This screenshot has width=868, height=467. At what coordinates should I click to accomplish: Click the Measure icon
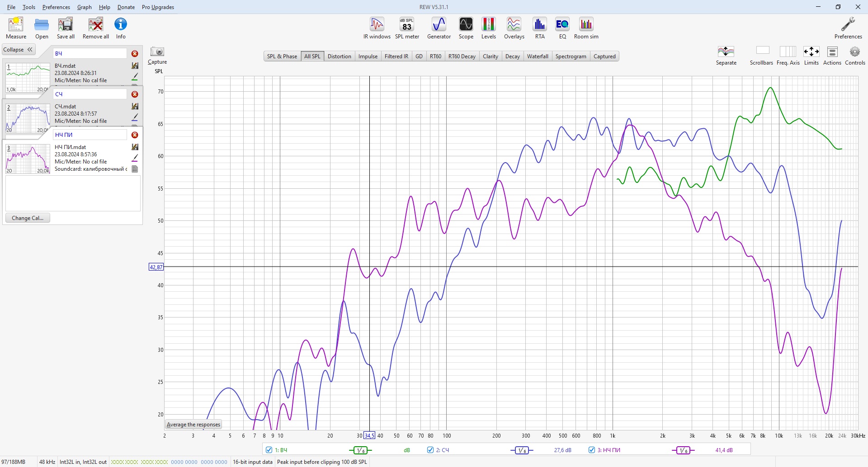tap(16, 28)
